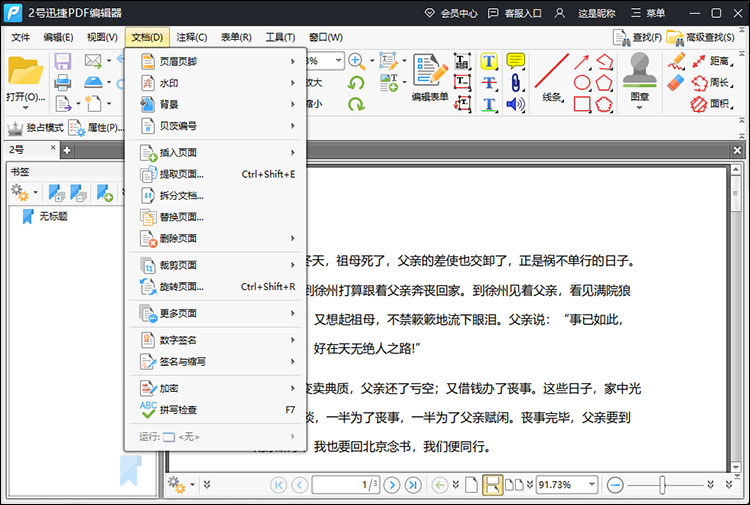Select the eraser tool

click(x=676, y=82)
